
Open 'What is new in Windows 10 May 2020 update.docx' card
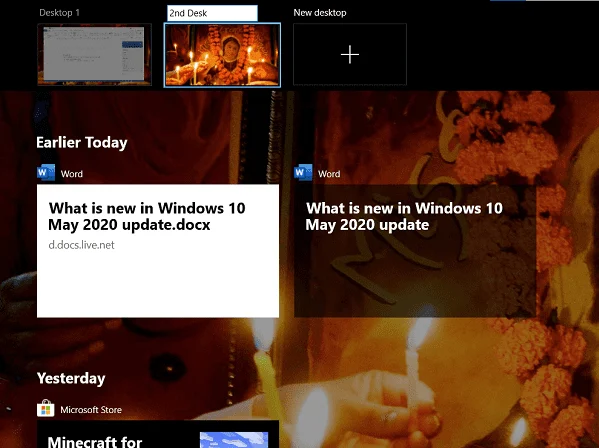tap(158, 251)
